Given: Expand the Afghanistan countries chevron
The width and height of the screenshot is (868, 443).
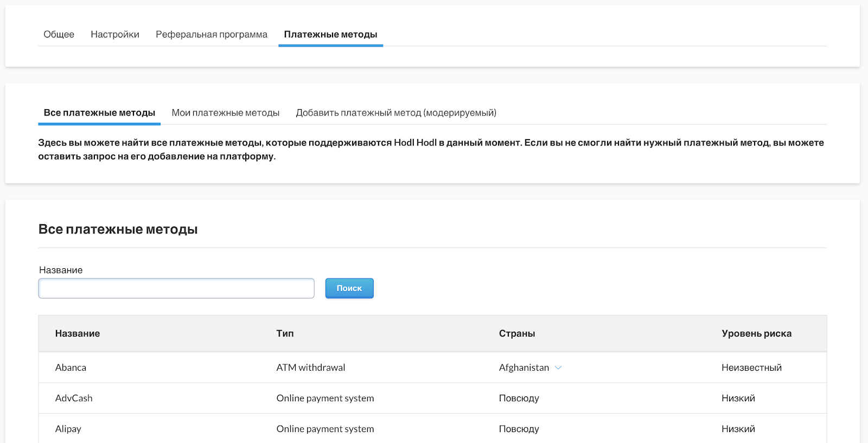Looking at the screenshot, I should 558,368.
